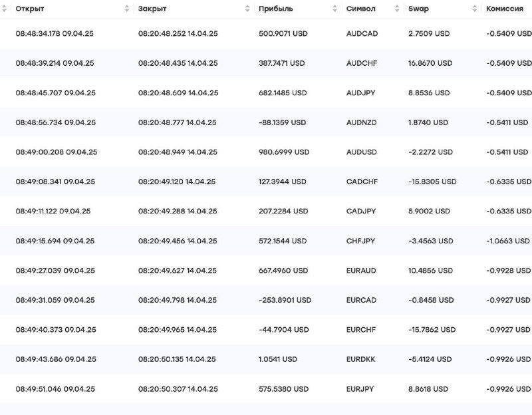Screen dimensions: 532x415
Task: Click sort arrows at far-left column edge
Action: (4, 9)
